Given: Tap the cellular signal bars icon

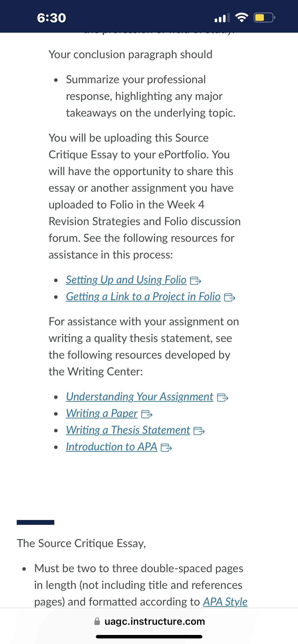Looking at the screenshot, I should click(x=222, y=18).
